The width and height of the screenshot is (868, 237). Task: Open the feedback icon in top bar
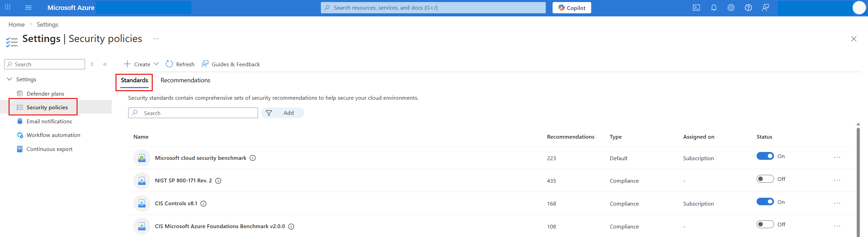[x=765, y=8]
